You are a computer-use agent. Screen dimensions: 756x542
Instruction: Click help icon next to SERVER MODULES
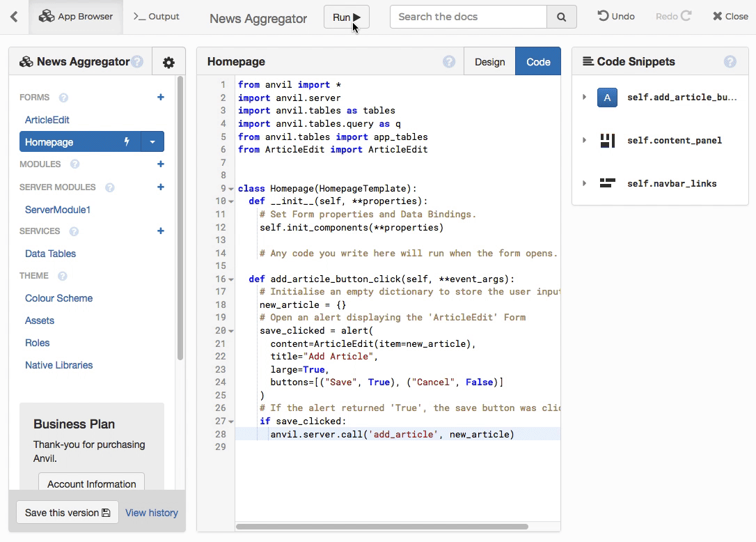(110, 187)
